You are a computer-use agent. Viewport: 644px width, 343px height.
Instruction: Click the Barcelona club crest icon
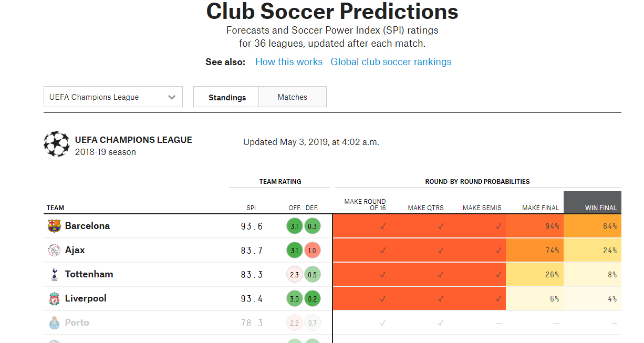[x=54, y=226]
